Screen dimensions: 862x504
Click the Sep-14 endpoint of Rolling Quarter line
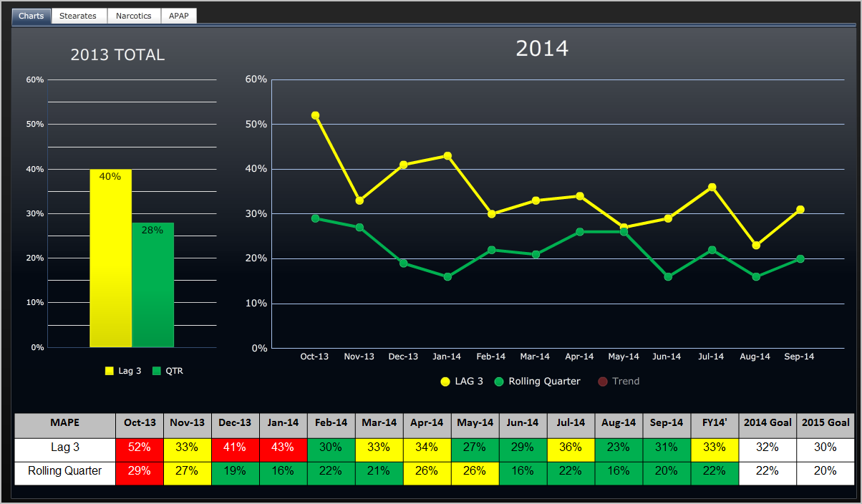[799, 258]
